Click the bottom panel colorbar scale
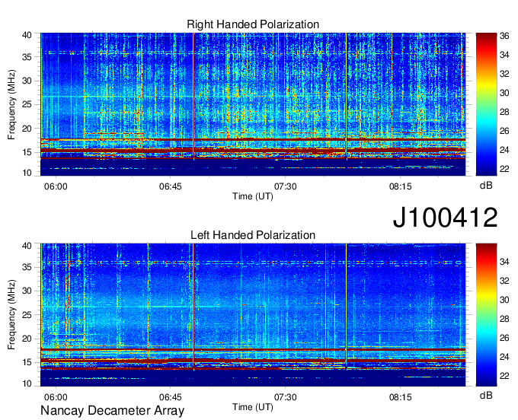Viewport: 518px width, 420px height. [486, 315]
